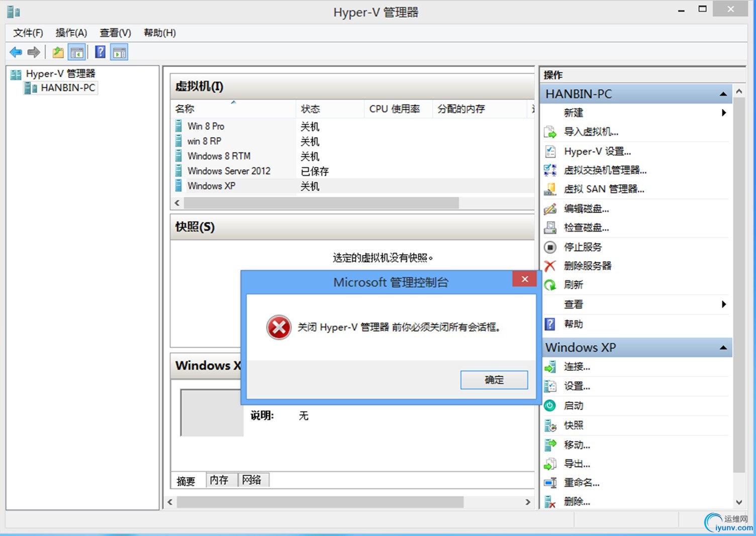Open the 查看(V) menu
756x536 pixels.
pyautogui.click(x=115, y=33)
